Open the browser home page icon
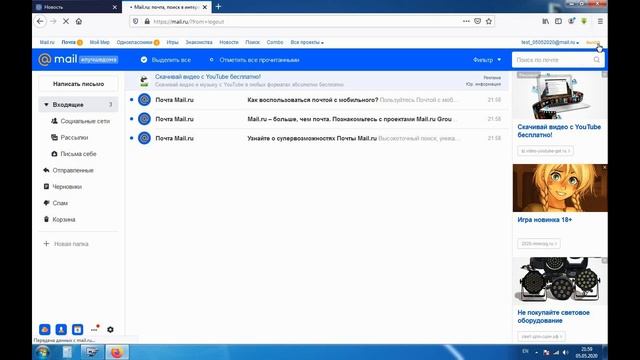The height and width of the screenshot is (360, 640). tap(79, 21)
